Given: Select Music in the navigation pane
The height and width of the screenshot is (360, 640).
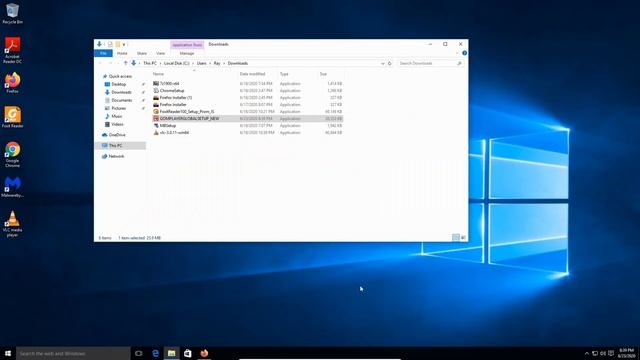Looking at the screenshot, I should [x=113, y=116].
